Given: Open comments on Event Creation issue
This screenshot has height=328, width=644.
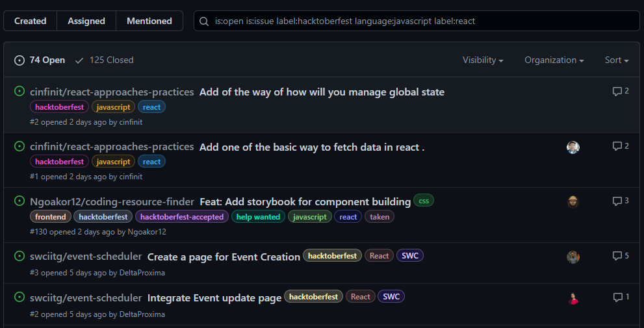Looking at the screenshot, I should pos(621,256).
